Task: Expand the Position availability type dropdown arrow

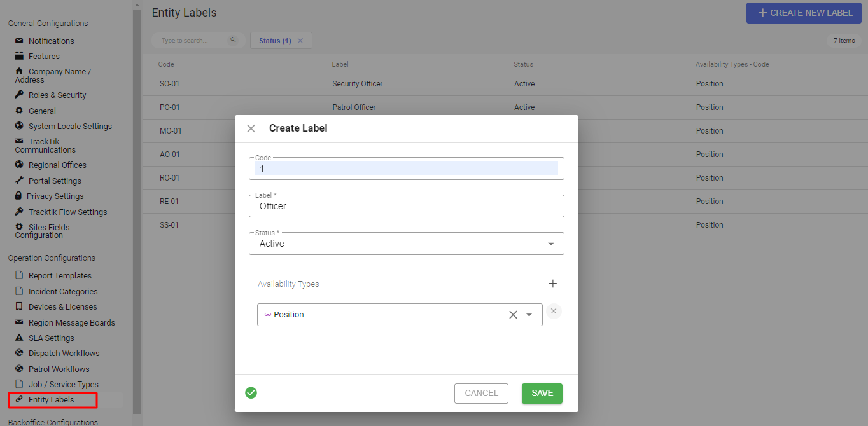Action: coord(529,314)
